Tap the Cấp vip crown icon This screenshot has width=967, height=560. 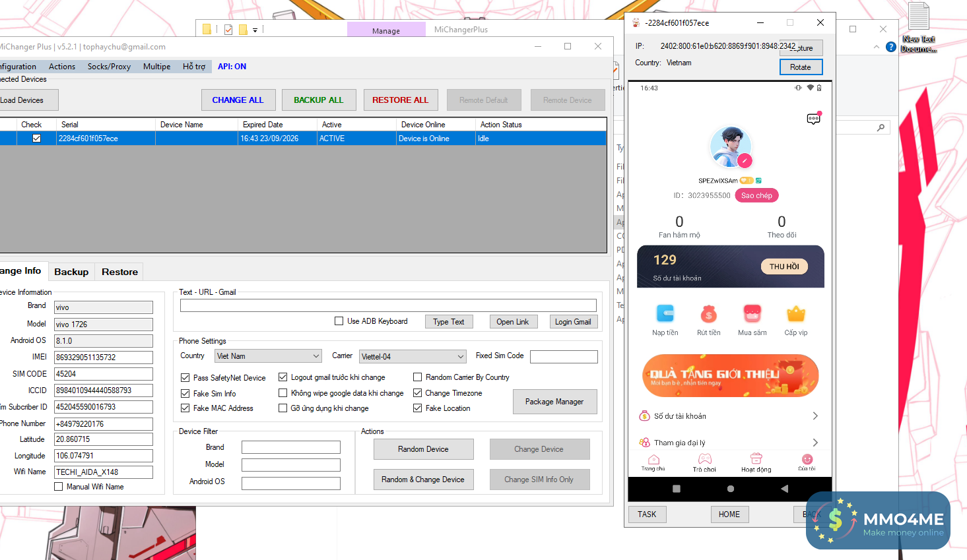pyautogui.click(x=795, y=313)
